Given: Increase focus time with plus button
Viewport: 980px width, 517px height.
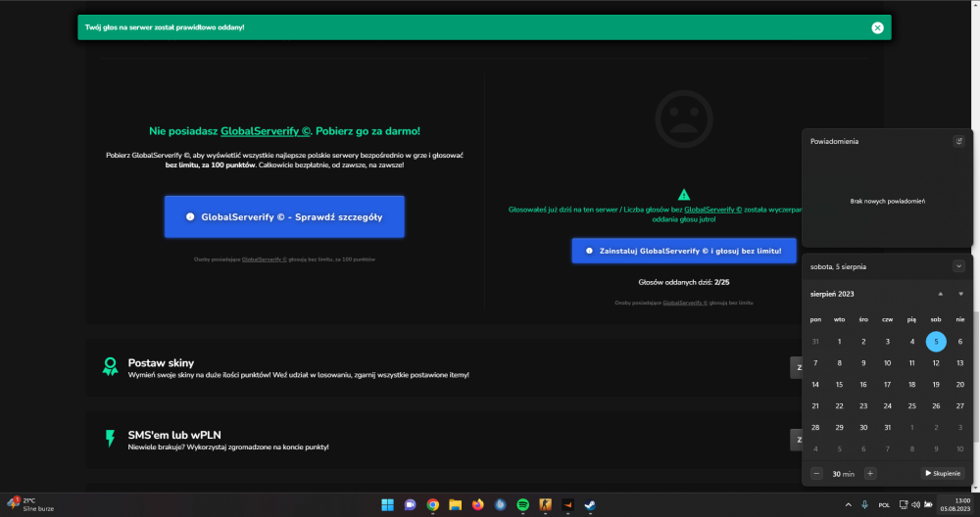Looking at the screenshot, I should 870,473.
